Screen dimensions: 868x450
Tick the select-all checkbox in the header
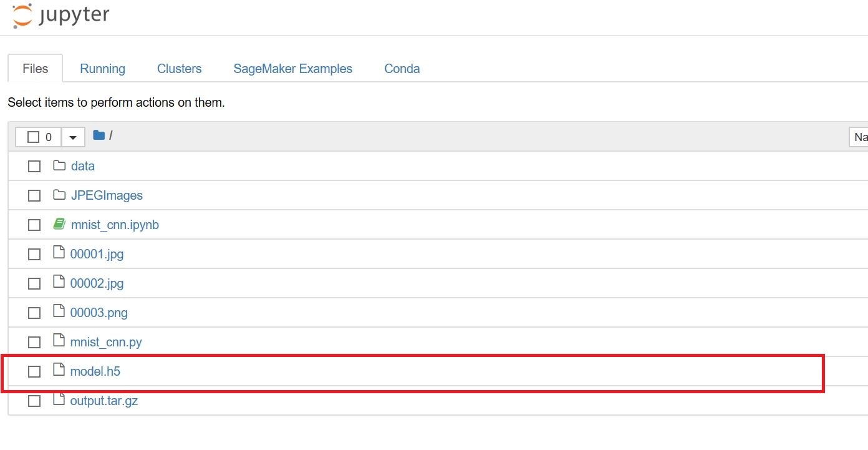pyautogui.click(x=34, y=137)
